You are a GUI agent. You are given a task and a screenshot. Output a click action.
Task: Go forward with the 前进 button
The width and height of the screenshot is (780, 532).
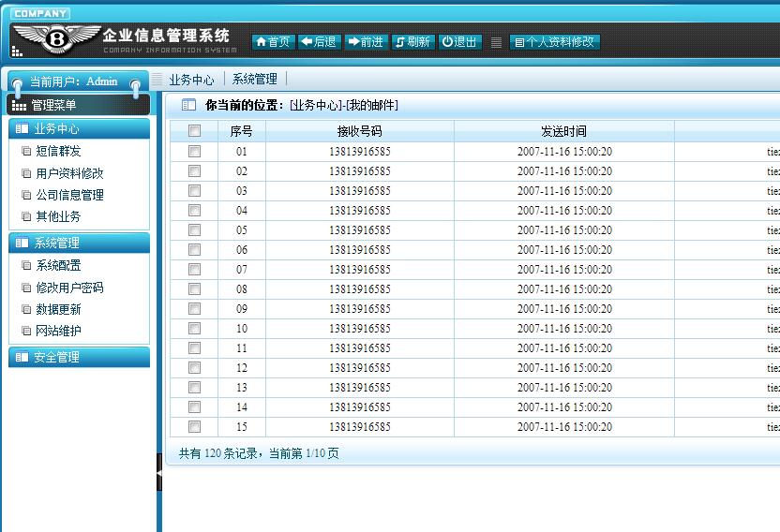click(366, 42)
